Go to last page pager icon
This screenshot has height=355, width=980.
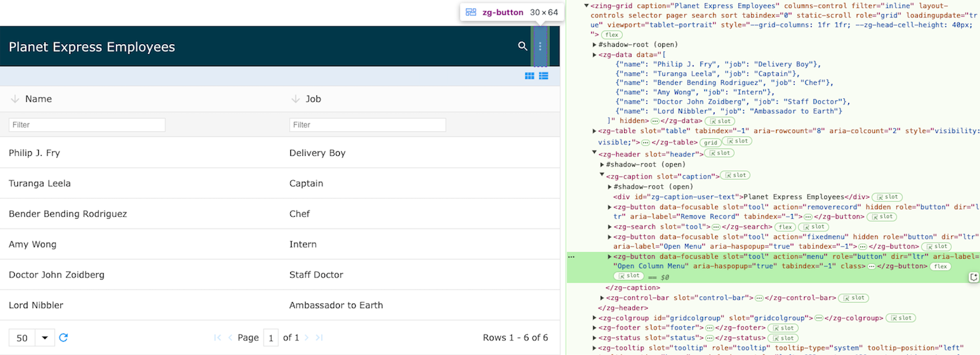[x=319, y=338]
